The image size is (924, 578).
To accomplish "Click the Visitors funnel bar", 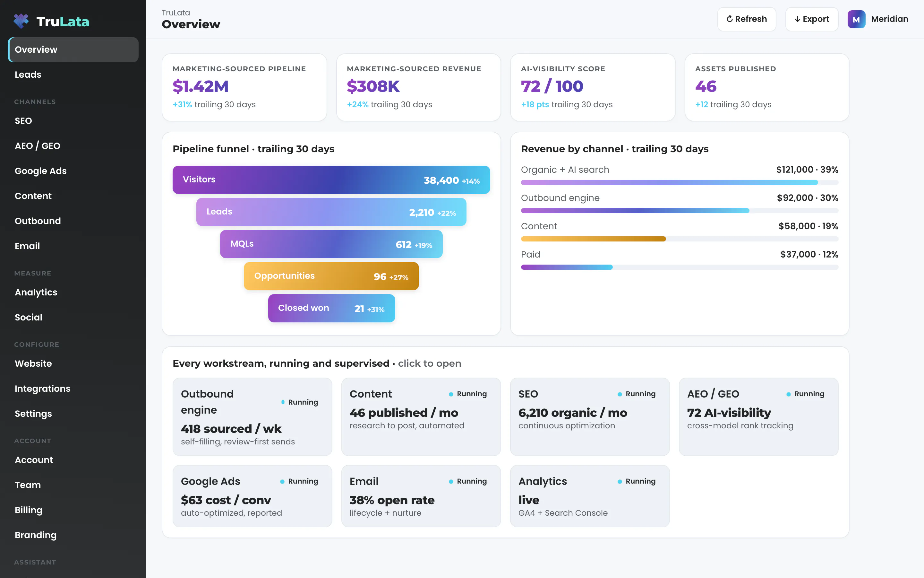I will point(331,180).
